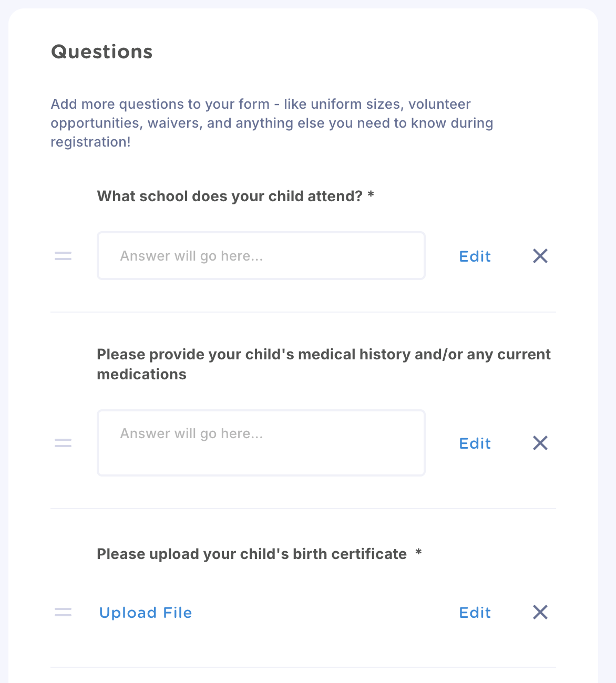Screen dimensions: 616x683
Task: Click the required asterisk after birth certificate question
Action: click(418, 553)
